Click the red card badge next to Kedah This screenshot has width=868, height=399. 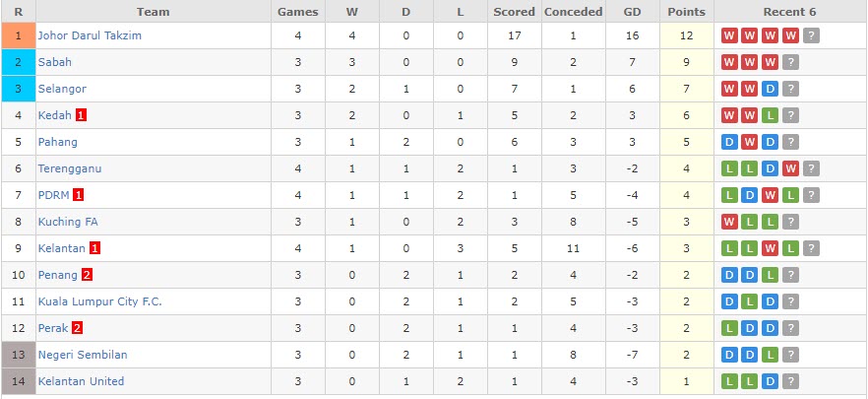[x=81, y=115]
